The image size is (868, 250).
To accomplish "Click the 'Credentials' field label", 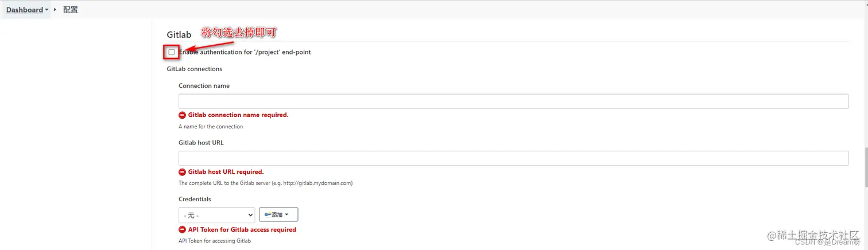I will coord(195,200).
